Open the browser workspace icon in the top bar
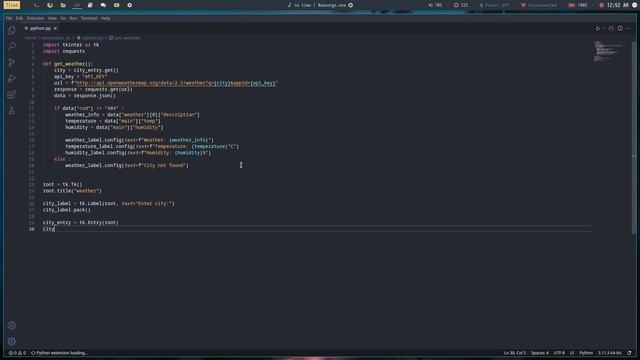Screen dimensions: 640x360 [x=50, y=5]
